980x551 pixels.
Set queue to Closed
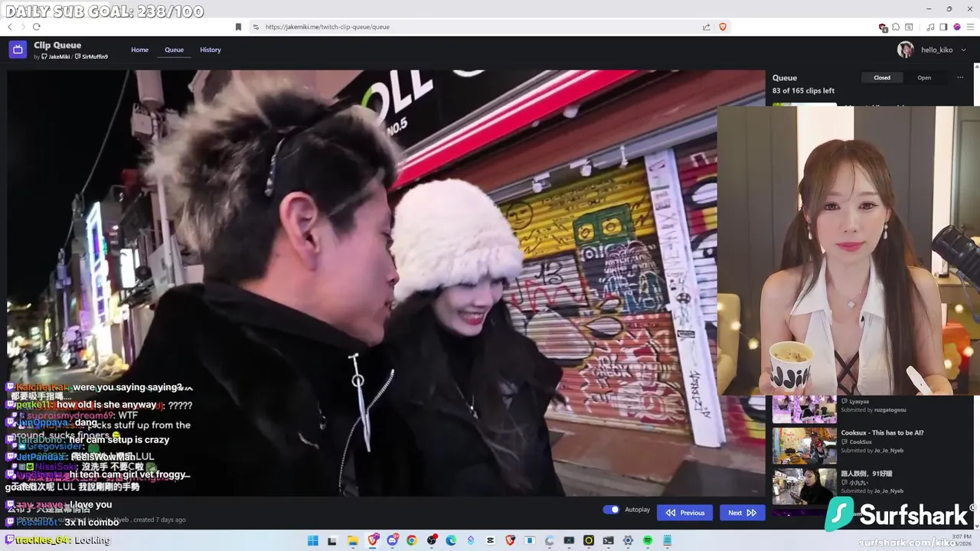tap(882, 77)
